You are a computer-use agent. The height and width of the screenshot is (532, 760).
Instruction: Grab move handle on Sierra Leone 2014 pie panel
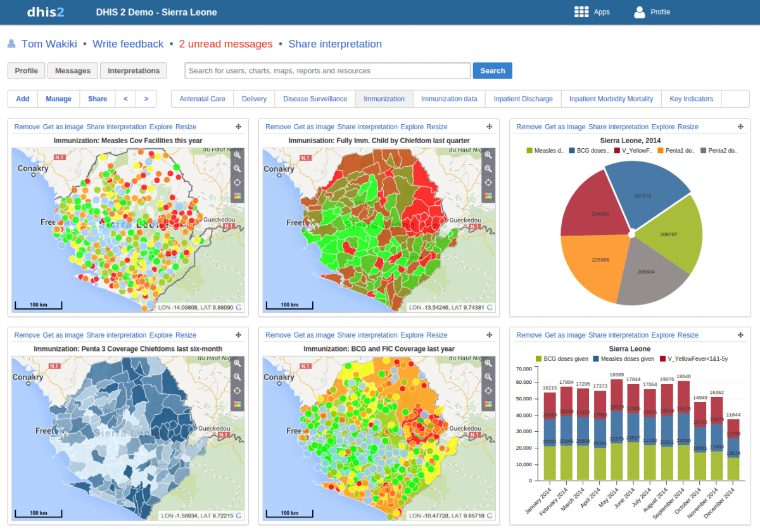point(740,127)
